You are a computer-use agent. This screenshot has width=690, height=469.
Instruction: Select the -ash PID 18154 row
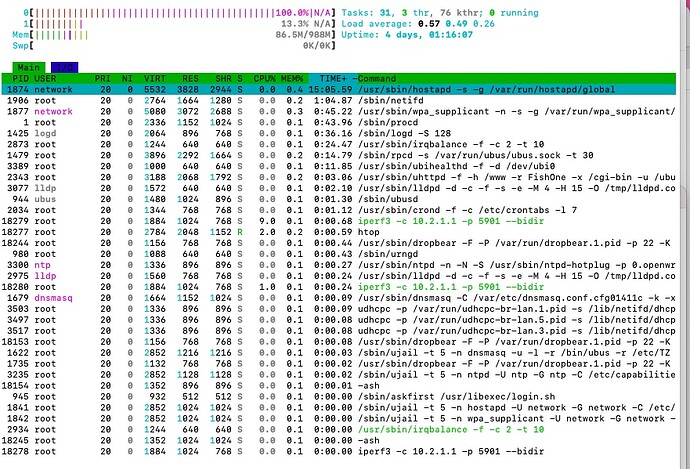click(x=338, y=386)
